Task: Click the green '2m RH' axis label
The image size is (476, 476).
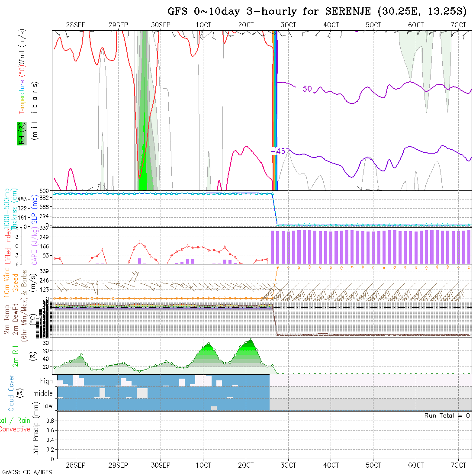Action: coord(16,356)
